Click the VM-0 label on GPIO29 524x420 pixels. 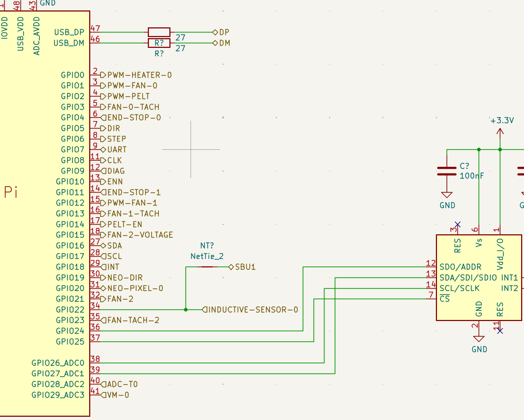coord(118,395)
